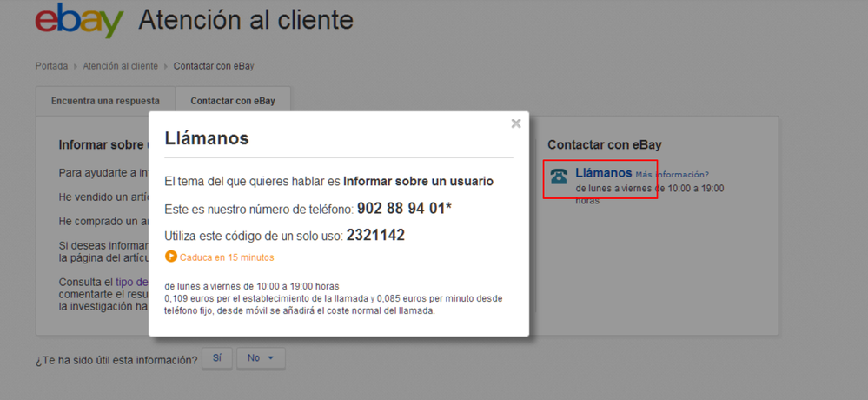868x400 pixels.
Task: Click bold "Informar sobre un usuario" in dialog
Action: point(418,182)
